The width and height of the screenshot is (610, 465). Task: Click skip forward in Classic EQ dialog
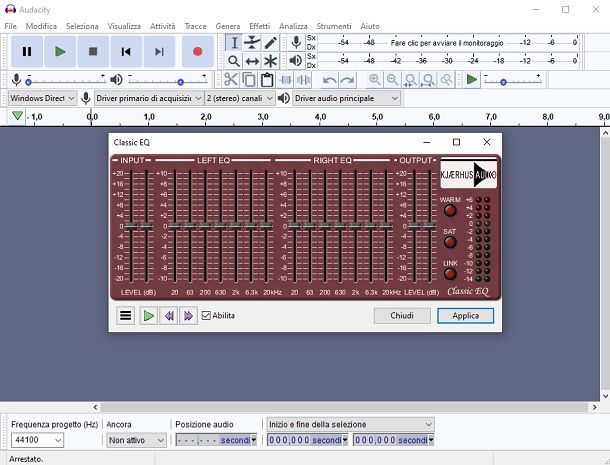pos(188,316)
